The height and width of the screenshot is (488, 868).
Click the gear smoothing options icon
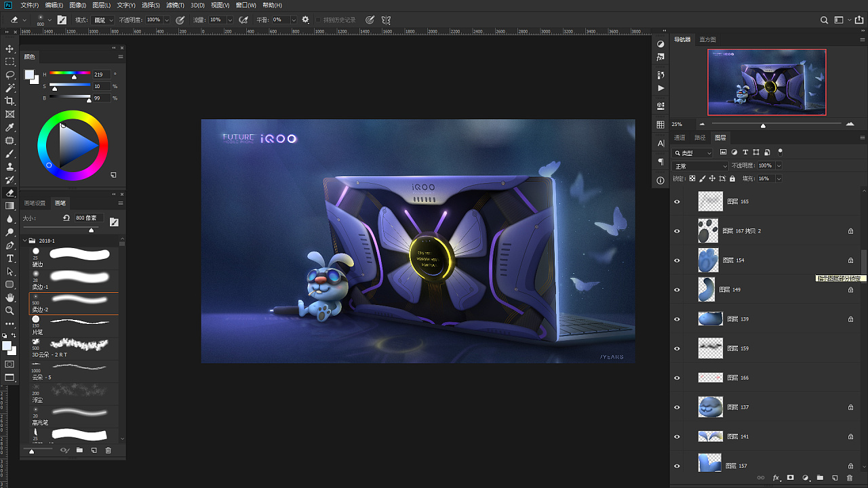306,20
